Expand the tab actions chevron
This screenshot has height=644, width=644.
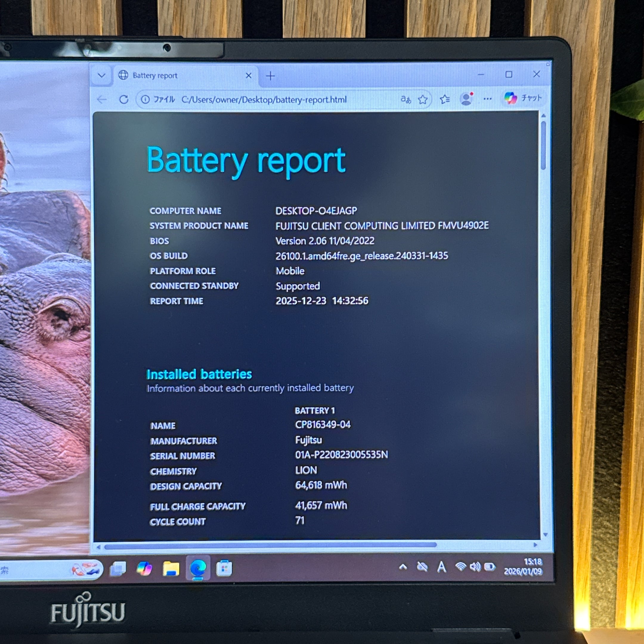(x=102, y=76)
